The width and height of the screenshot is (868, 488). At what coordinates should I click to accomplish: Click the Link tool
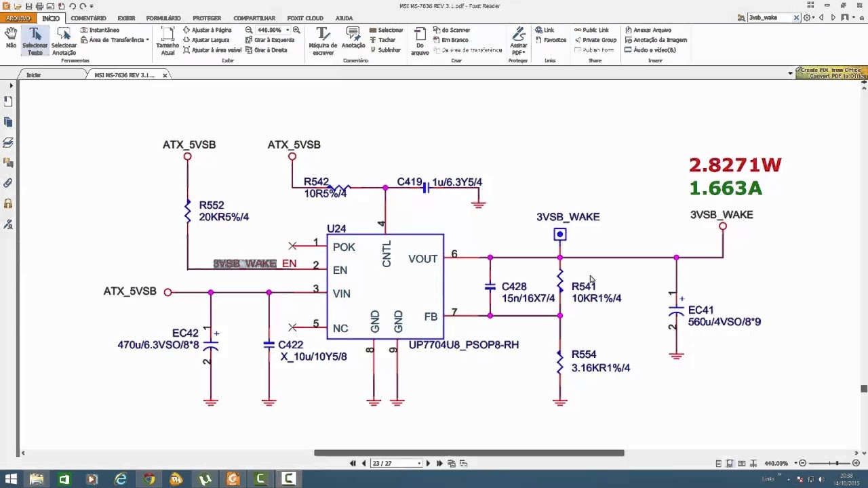545,30
